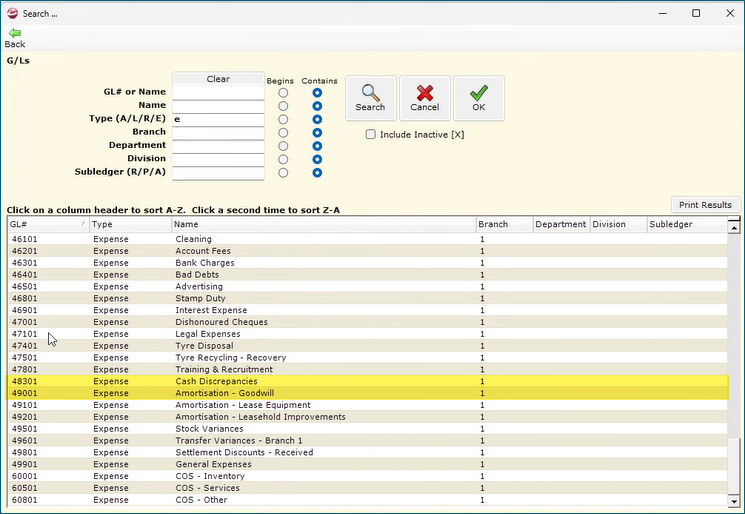Select the Tyre Recycling - Recovery row

coord(368,358)
